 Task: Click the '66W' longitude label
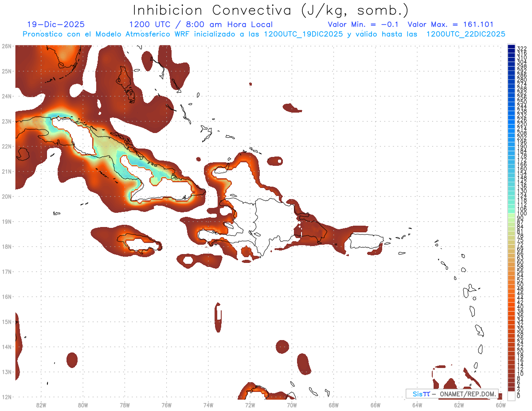pyautogui.click(x=376, y=405)
